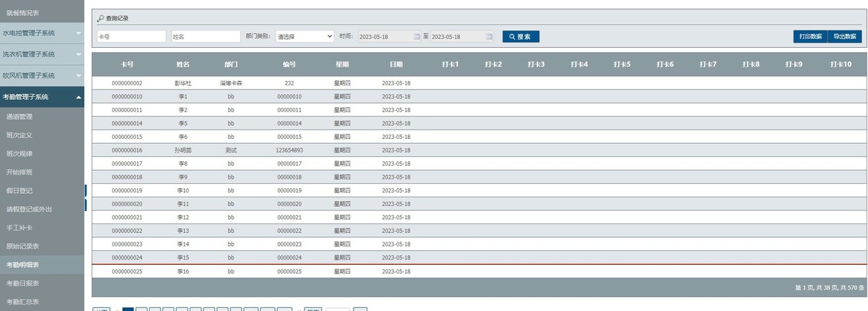Select name cell 彭华杜
The width and height of the screenshot is (868, 311).
pyautogui.click(x=183, y=83)
